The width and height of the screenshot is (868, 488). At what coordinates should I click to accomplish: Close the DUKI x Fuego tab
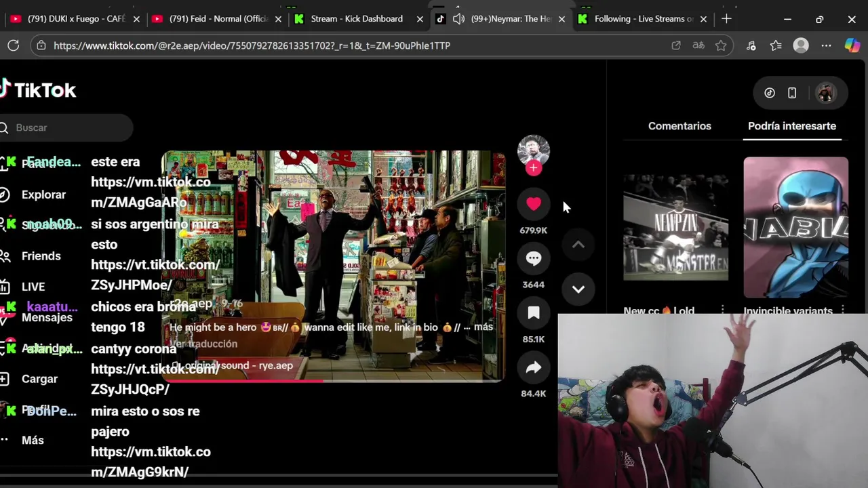136,19
